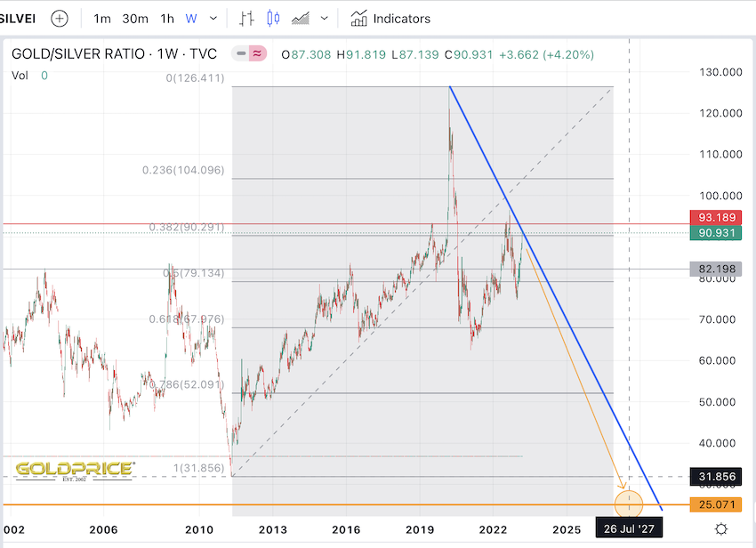Expand the chart style dropdown chevron
This screenshot has width=756, height=548.
click(x=325, y=18)
